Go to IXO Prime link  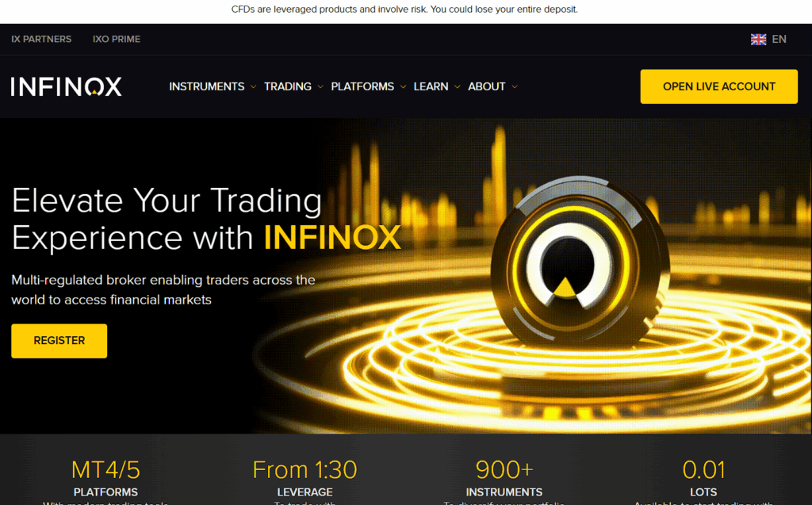(117, 40)
